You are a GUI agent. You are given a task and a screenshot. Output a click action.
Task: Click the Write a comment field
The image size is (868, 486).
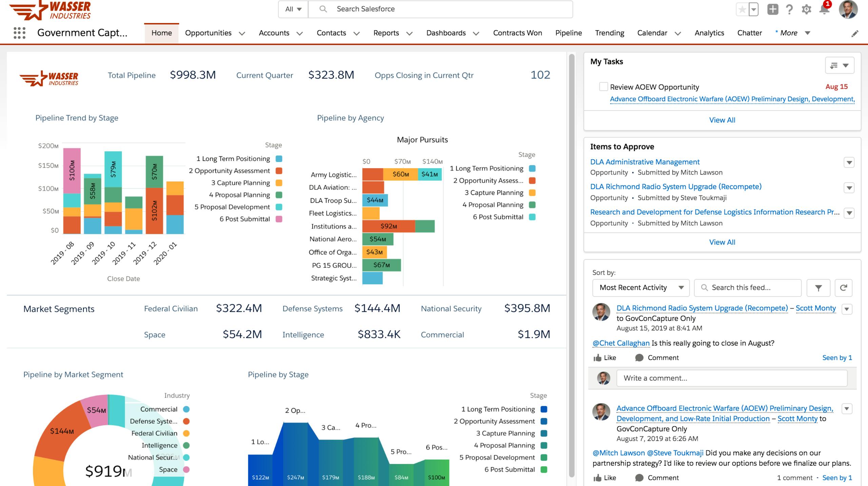click(x=732, y=378)
